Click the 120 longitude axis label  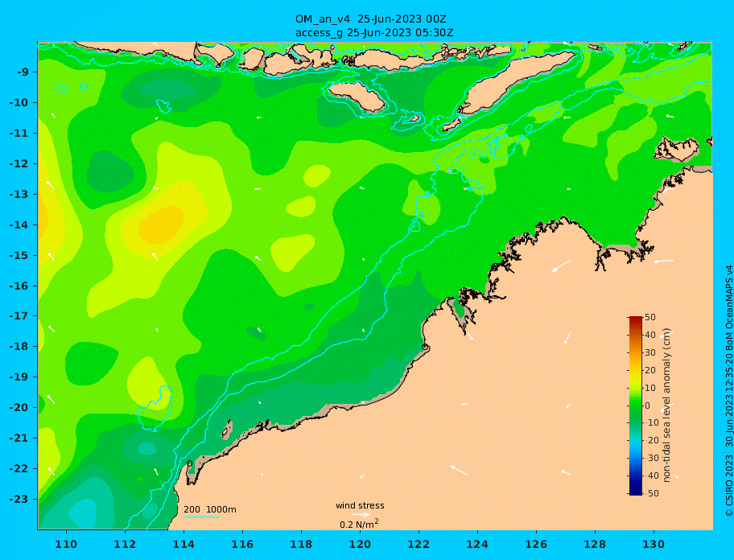point(360,545)
